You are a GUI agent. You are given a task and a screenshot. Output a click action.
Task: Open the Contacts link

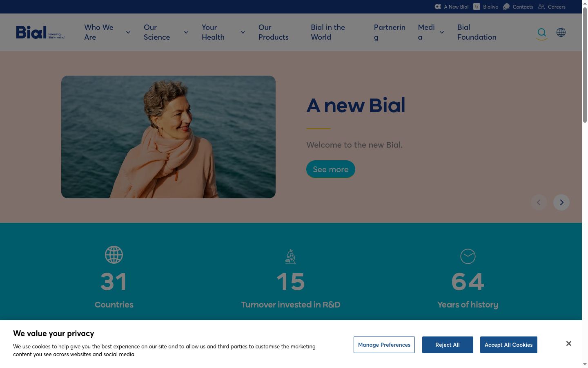click(x=523, y=7)
